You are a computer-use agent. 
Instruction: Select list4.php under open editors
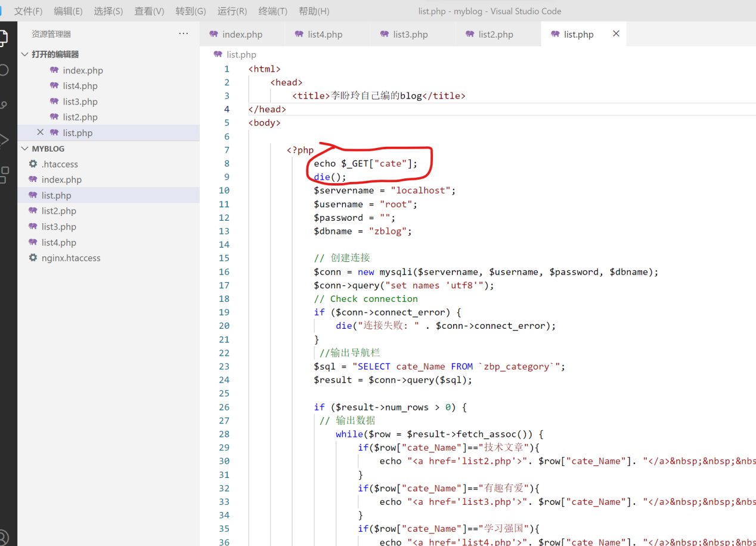click(80, 86)
